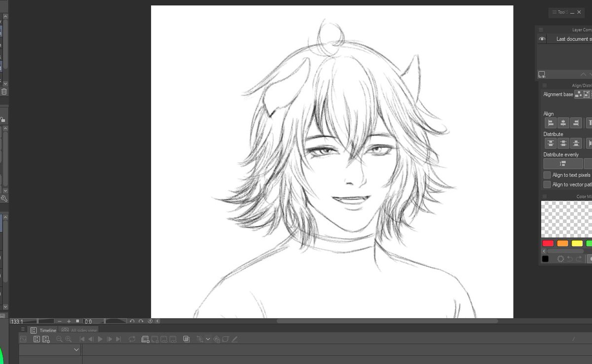Distribute objects by vertical centers
This screenshot has width=592, height=364.
click(563, 144)
